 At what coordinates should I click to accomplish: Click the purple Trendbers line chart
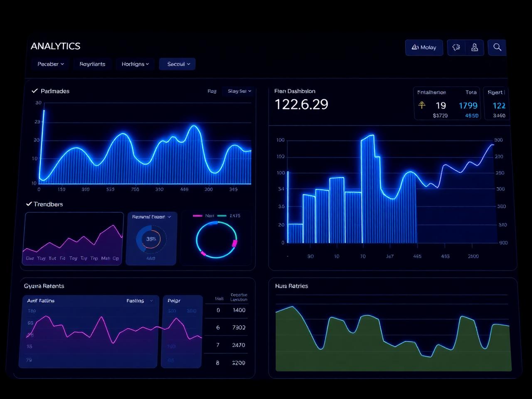[73, 239]
